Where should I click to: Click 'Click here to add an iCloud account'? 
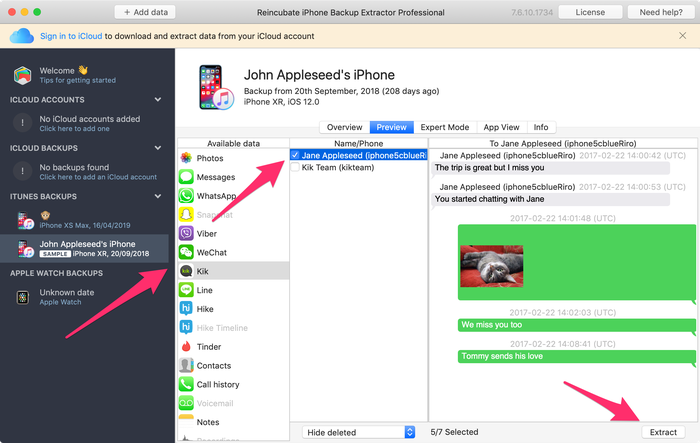coord(98,177)
